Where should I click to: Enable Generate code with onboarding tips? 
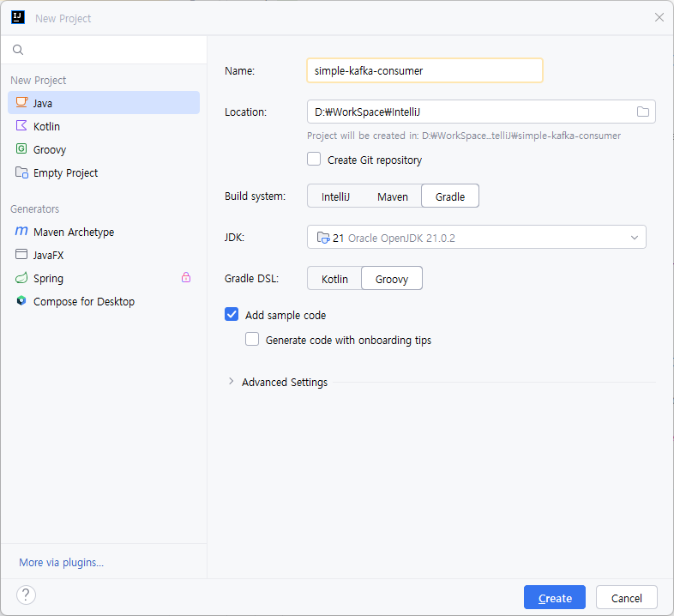[252, 340]
